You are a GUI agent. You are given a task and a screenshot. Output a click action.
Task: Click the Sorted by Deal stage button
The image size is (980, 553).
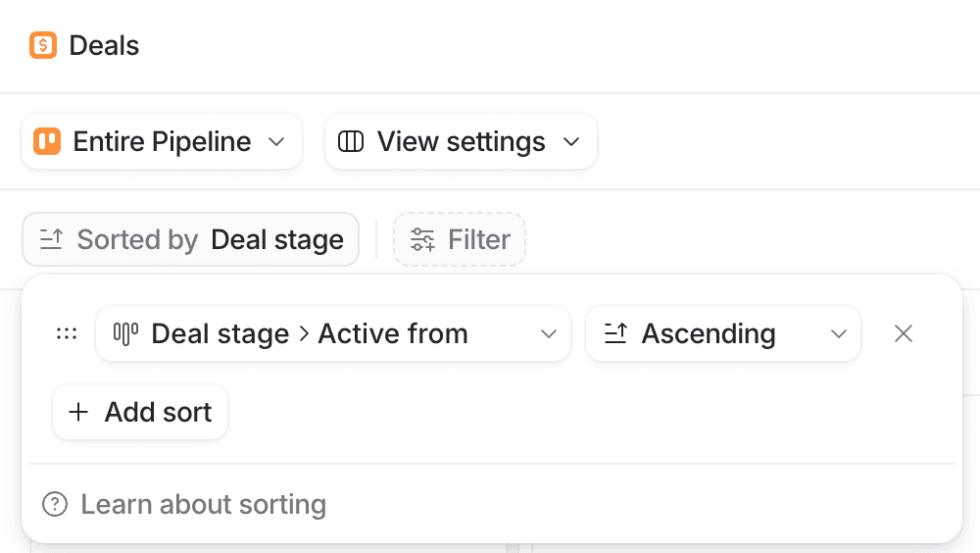191,239
